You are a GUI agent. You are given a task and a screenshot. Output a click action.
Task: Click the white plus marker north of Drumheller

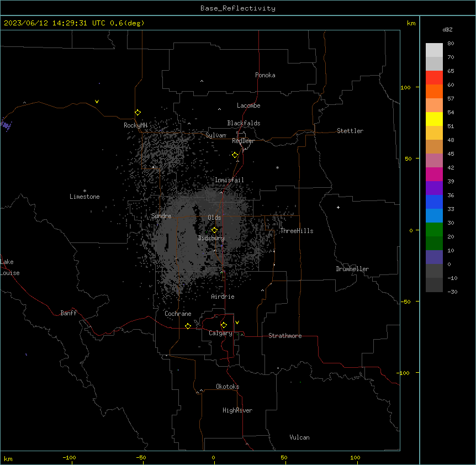click(338, 207)
